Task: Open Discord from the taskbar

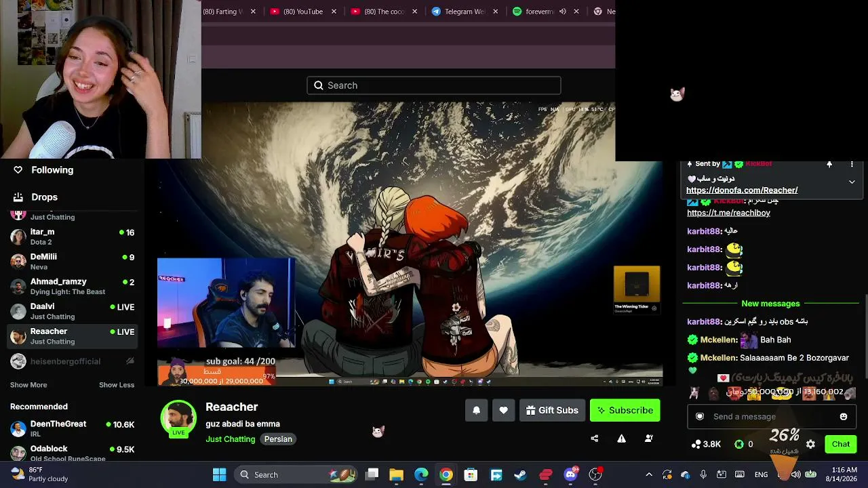Action: 570,474
